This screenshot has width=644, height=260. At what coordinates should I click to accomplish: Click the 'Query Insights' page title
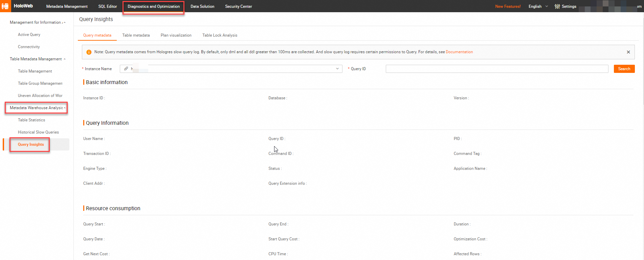pos(96,19)
